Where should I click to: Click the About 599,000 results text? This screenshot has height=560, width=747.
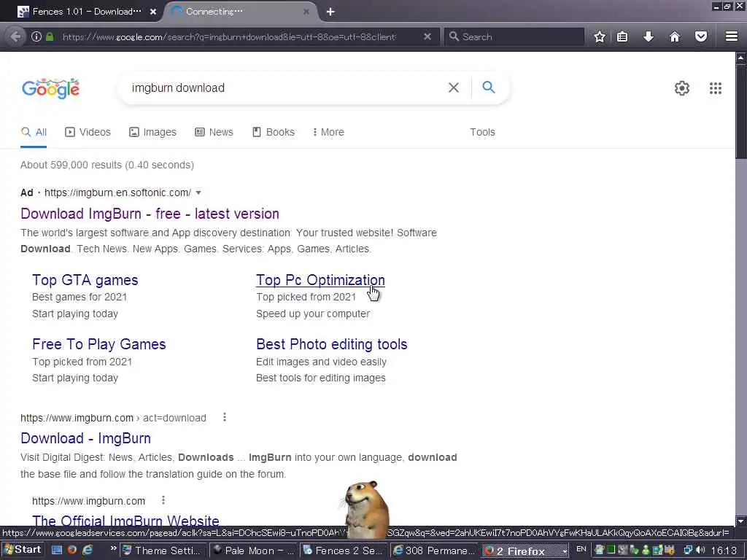107,166
